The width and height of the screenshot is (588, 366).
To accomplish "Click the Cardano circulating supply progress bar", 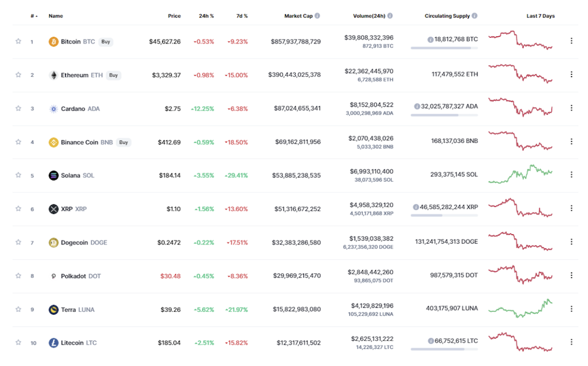I will 444,115.
